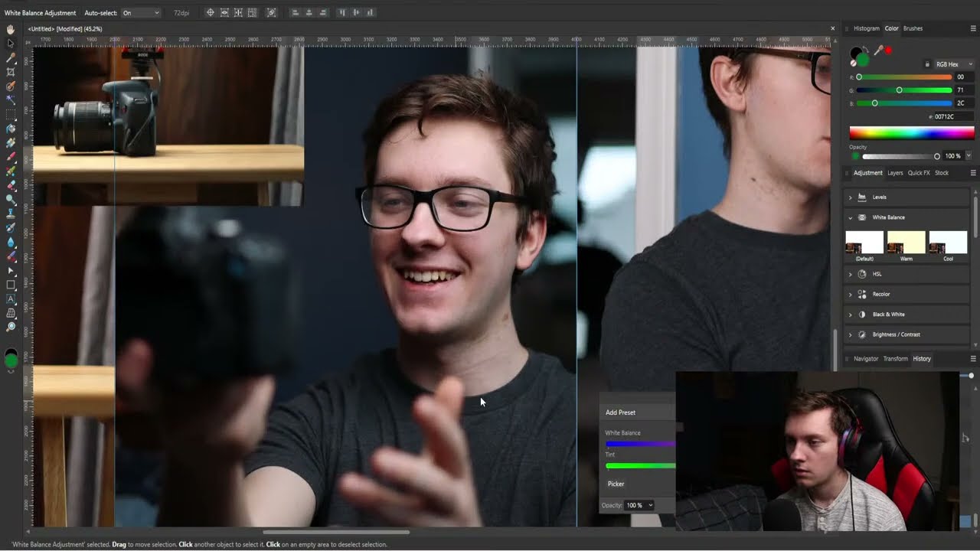
Task: Click the White Balance blue slider
Action: (640, 444)
